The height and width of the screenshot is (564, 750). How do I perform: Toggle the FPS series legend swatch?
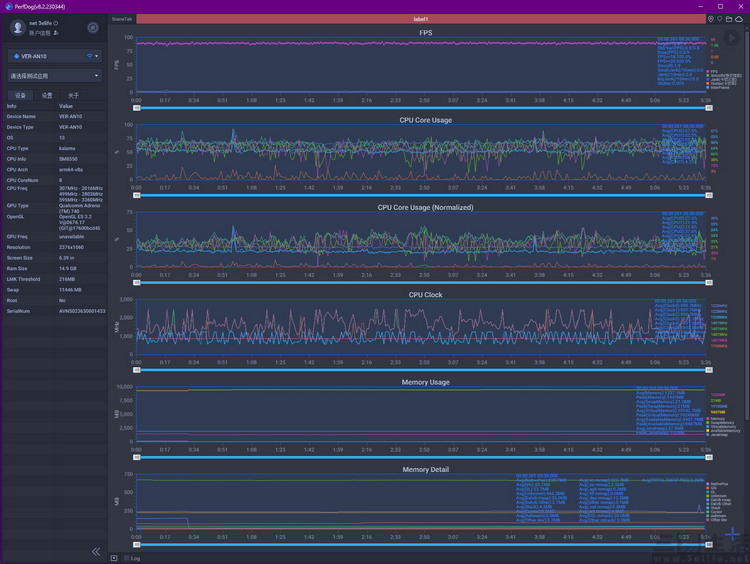[708, 71]
